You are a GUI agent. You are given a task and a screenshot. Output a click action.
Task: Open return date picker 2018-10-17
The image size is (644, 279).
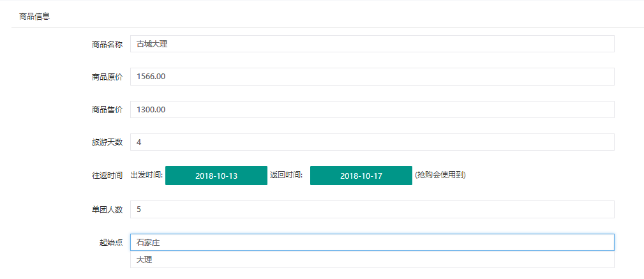pyautogui.click(x=361, y=176)
